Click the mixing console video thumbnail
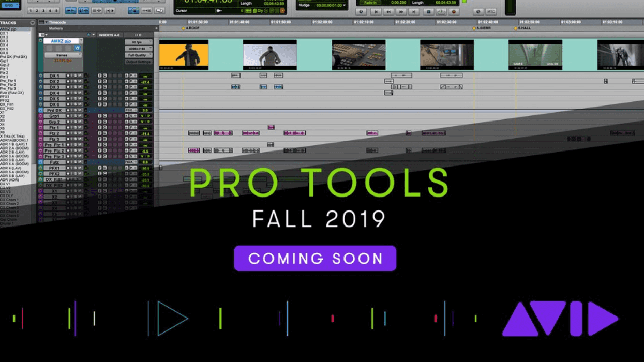 pyautogui.click(x=358, y=55)
